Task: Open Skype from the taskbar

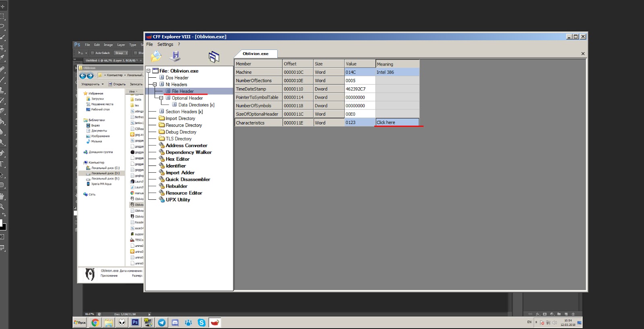Action: [x=202, y=323]
